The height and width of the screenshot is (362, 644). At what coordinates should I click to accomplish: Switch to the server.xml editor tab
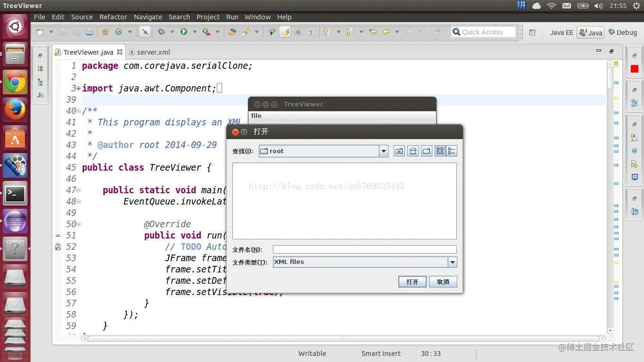(x=149, y=52)
